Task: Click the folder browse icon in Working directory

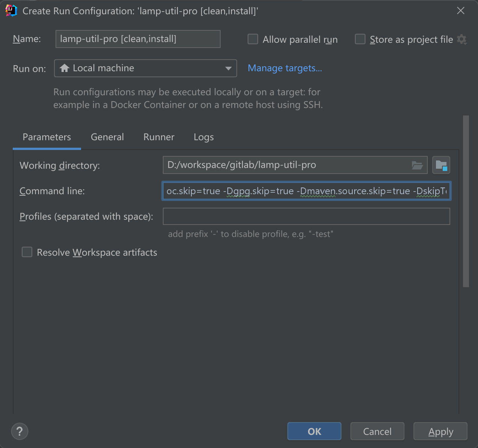Action: [417, 165]
